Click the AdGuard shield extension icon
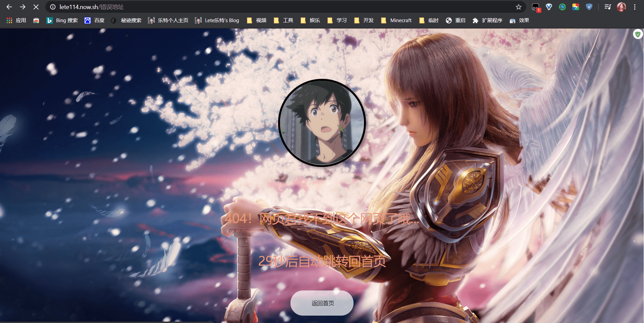This screenshot has height=323, width=644. 589,7
